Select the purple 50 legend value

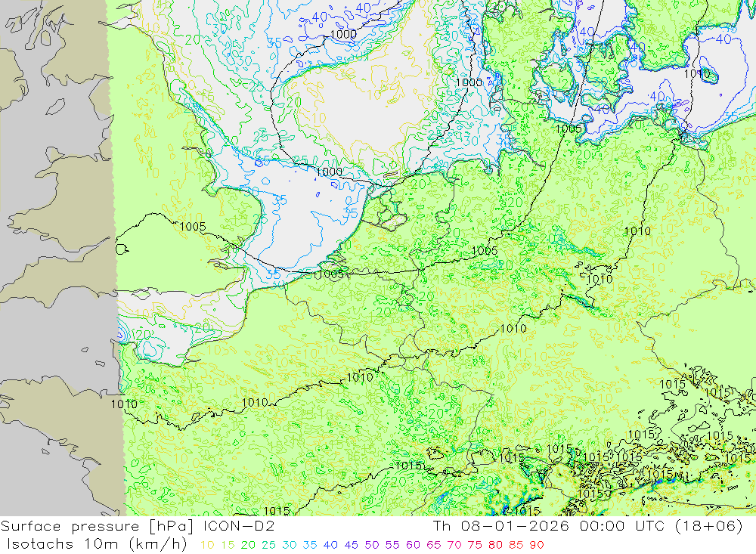coord(372,546)
